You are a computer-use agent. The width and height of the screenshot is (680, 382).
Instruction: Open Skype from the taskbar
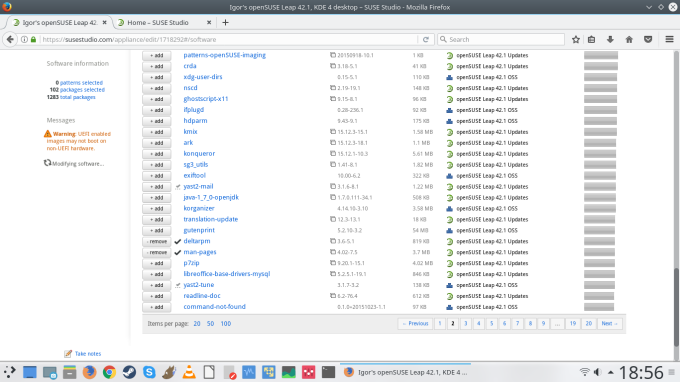click(x=149, y=372)
